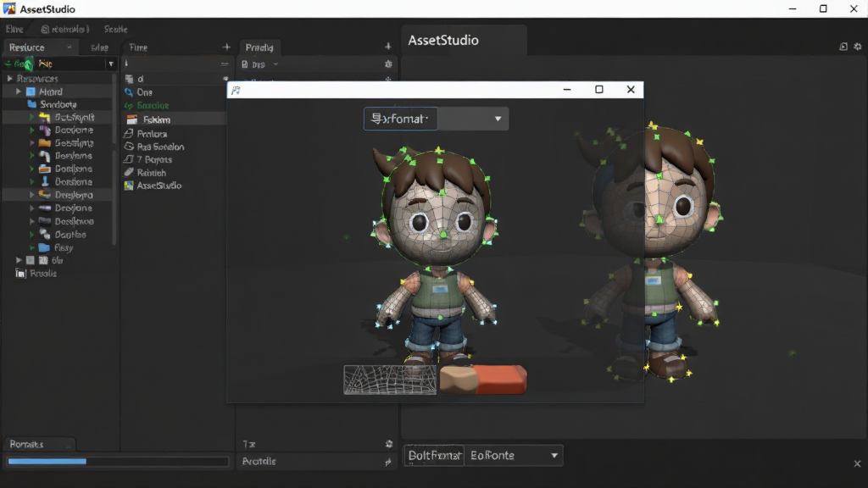Screen dimensions: 868x488
Task: Open the first menu bar item Elire
Action: pyautogui.click(x=14, y=30)
